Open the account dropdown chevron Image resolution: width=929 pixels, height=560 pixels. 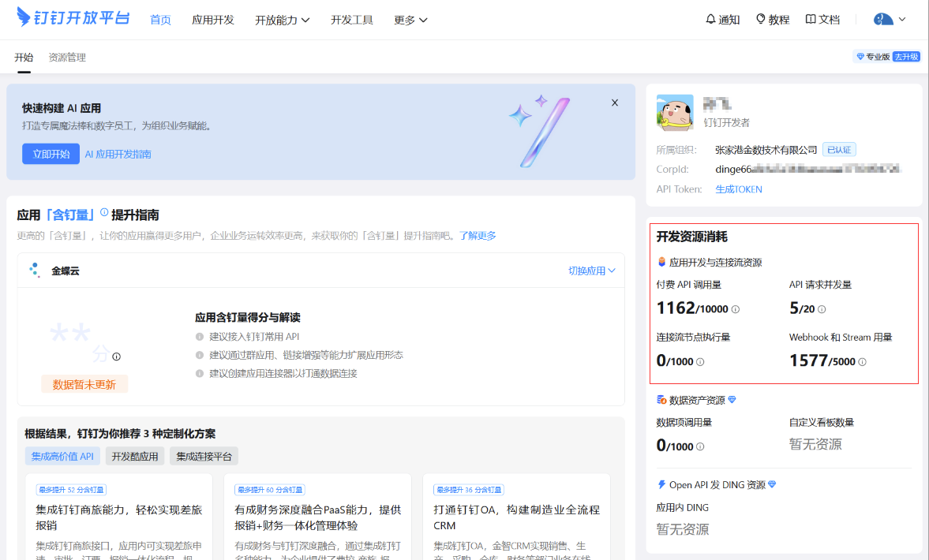[x=902, y=20]
